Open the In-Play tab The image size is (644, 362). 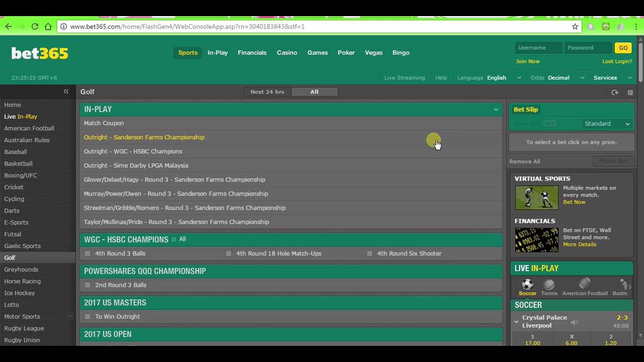point(217,53)
